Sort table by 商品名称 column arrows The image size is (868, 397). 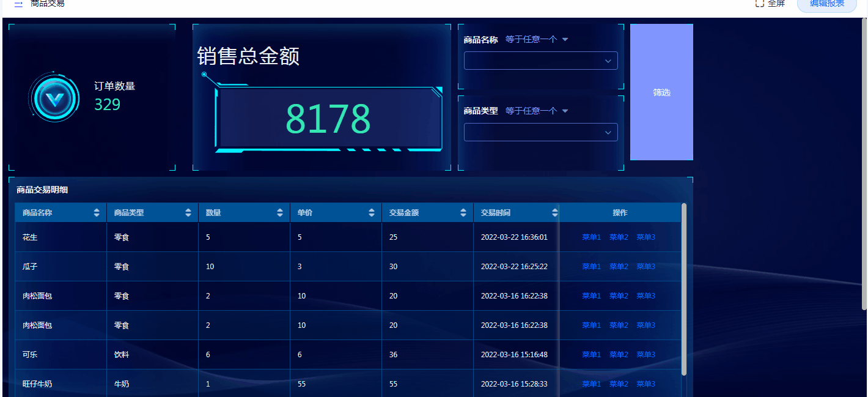coord(97,213)
